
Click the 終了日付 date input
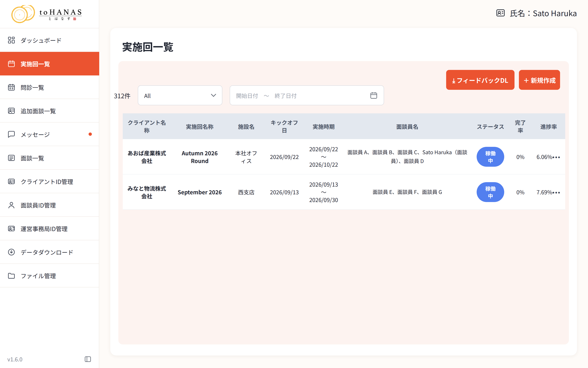point(286,96)
